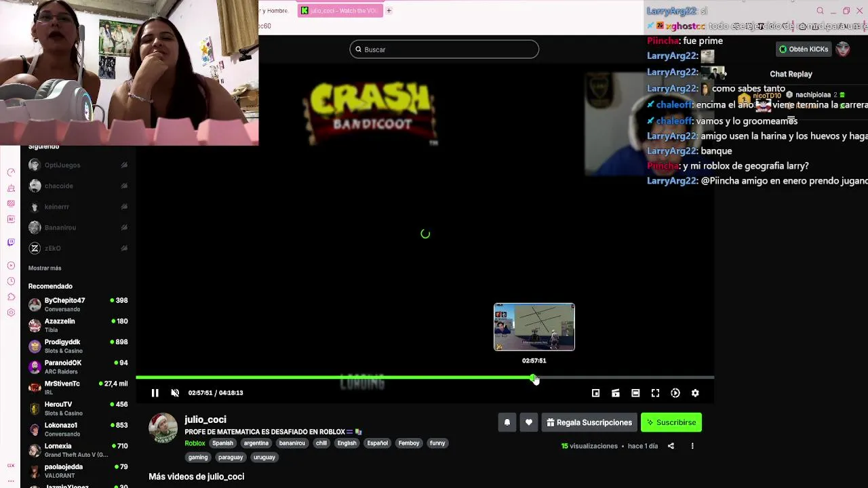Click the notification bell for julio_coci
The width and height of the screenshot is (868, 488).
coord(507,422)
